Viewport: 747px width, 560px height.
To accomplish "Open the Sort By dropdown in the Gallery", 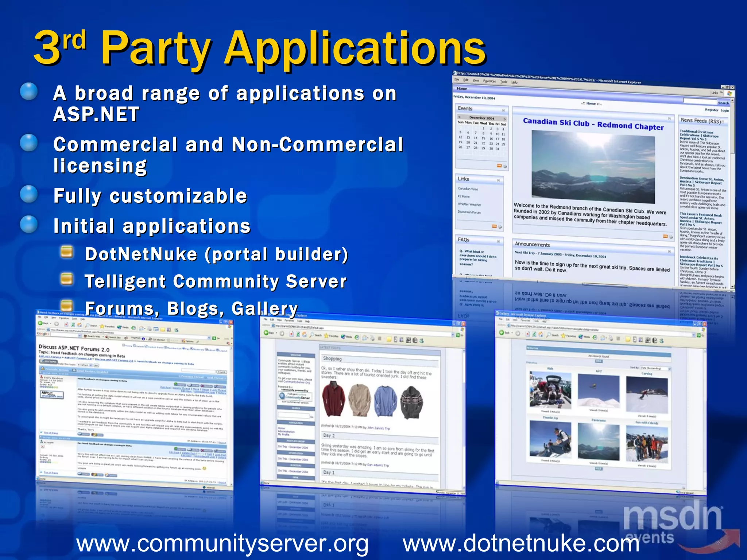I will click(655, 368).
